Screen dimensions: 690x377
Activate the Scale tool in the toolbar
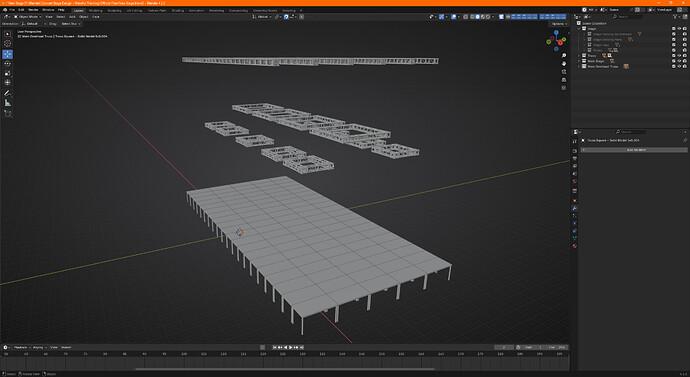7,73
